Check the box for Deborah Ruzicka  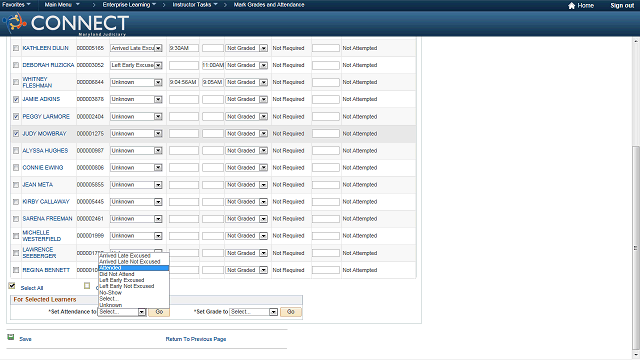point(16,65)
